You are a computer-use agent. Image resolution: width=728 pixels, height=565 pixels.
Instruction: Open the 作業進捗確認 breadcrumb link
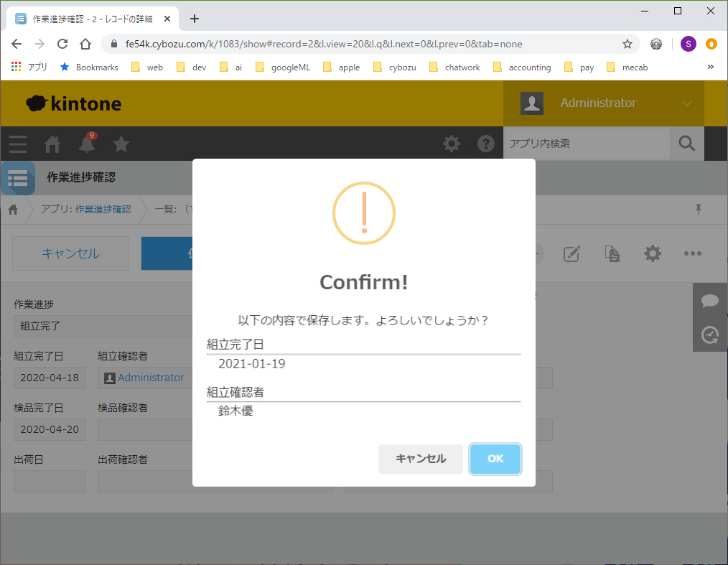coord(103,210)
